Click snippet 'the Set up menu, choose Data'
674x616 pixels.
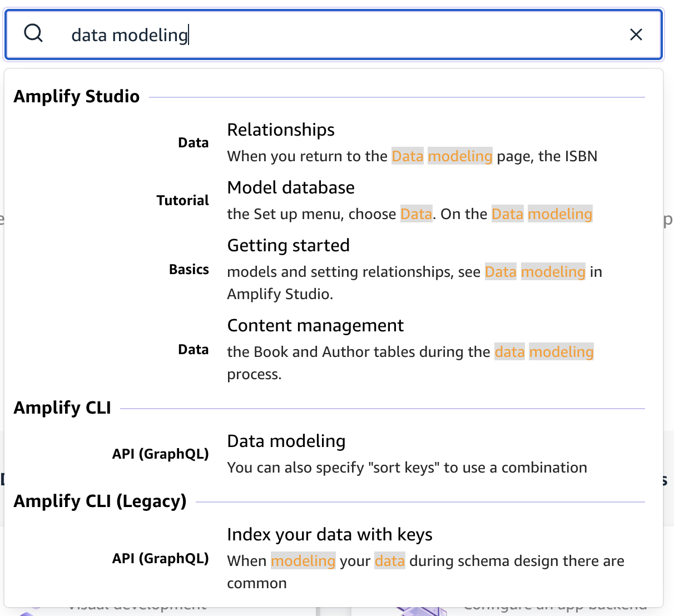click(410, 214)
